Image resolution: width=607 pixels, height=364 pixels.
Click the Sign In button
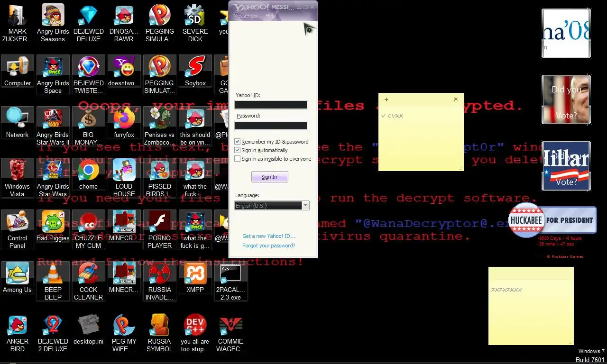point(269,177)
